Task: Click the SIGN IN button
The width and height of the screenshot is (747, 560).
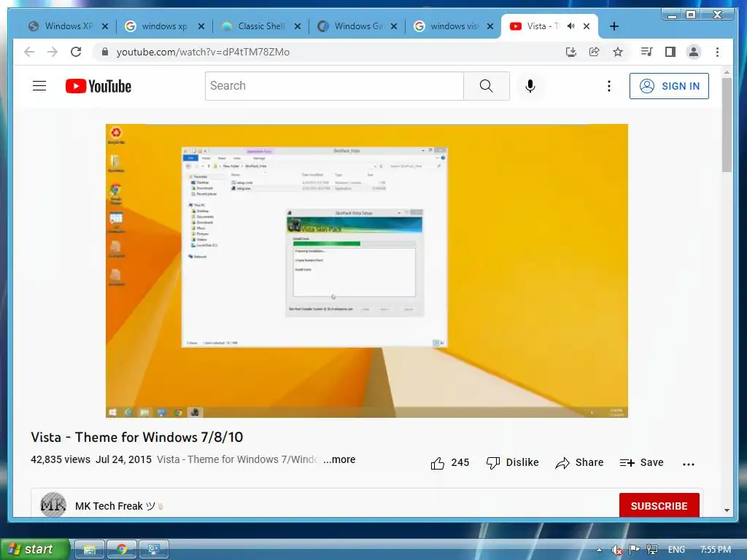Action: pos(669,86)
